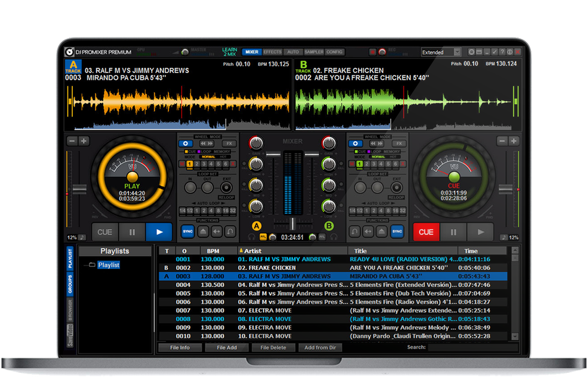The height and width of the screenshot is (379, 588).
Task: Center the crossfader slider
Action: (292, 224)
